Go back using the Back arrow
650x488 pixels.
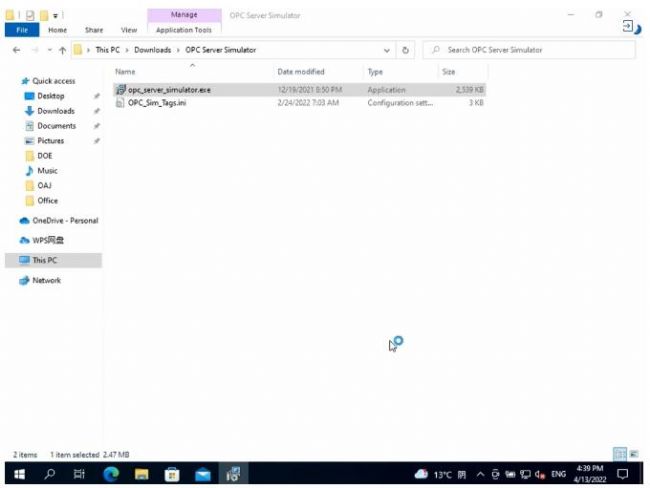[x=17, y=50]
